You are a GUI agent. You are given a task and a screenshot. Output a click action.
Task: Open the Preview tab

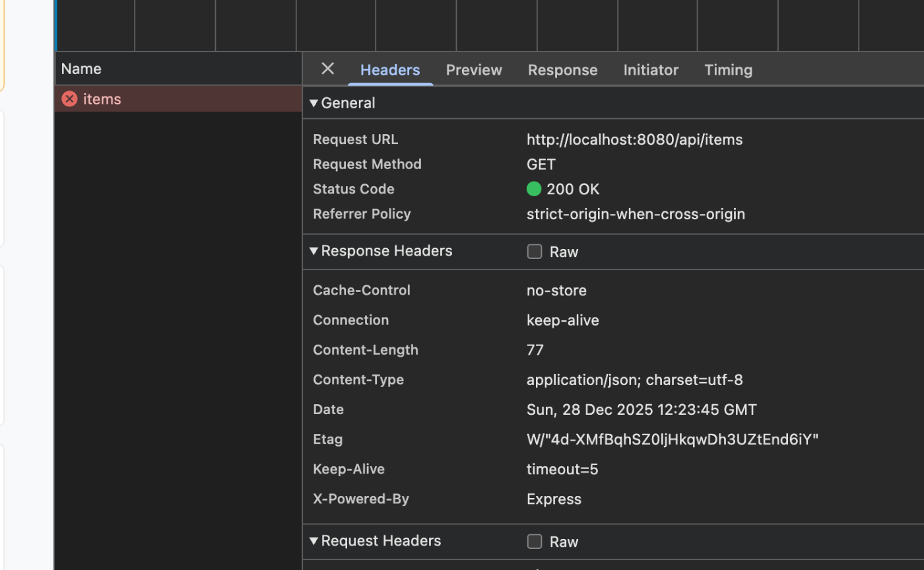point(474,70)
